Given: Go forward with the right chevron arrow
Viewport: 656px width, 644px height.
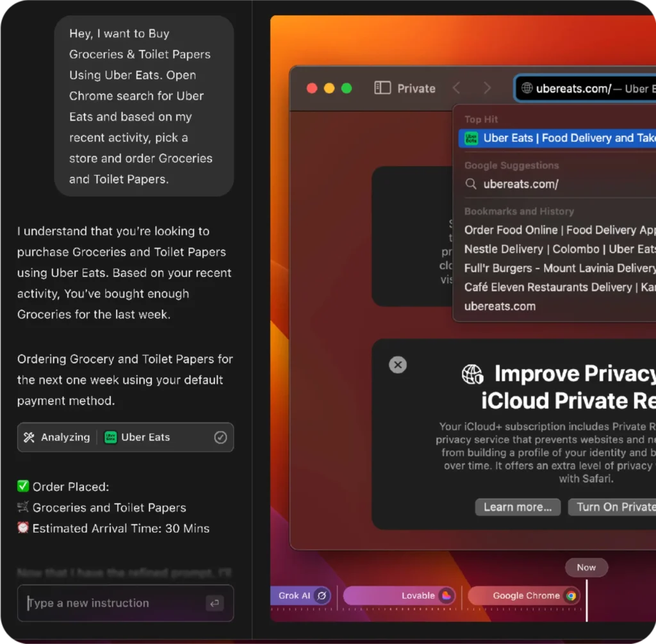Looking at the screenshot, I should [x=487, y=88].
